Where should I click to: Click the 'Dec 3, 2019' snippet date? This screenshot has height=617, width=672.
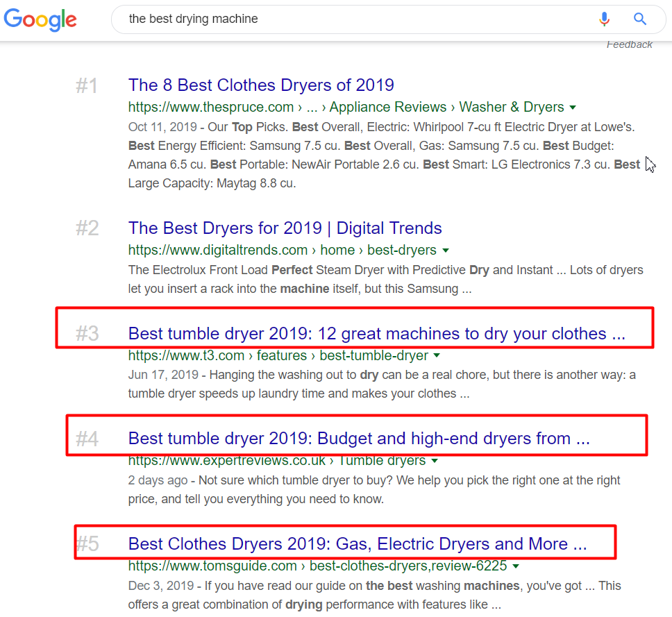point(161,586)
